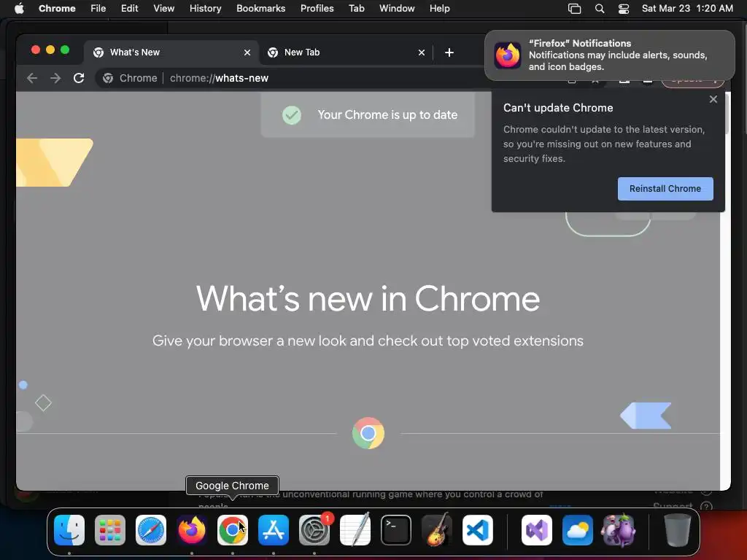
Task: Click the date and time in menu bar
Action: (x=687, y=9)
